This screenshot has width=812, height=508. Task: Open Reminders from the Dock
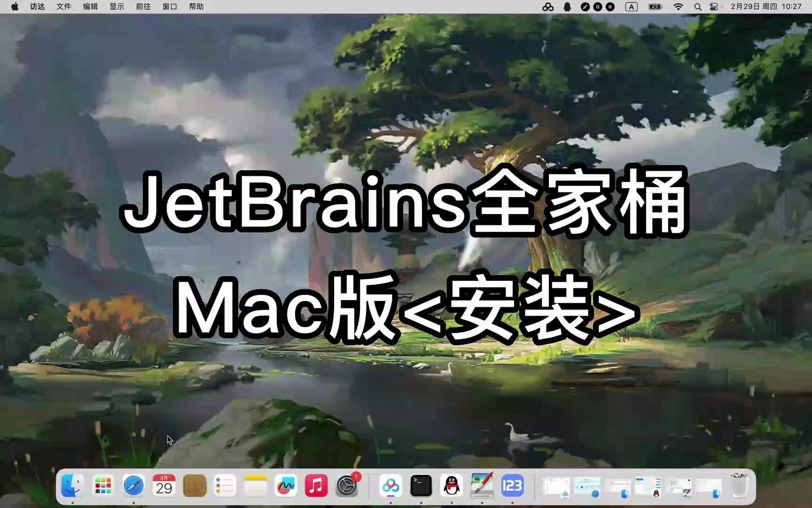tap(225, 485)
